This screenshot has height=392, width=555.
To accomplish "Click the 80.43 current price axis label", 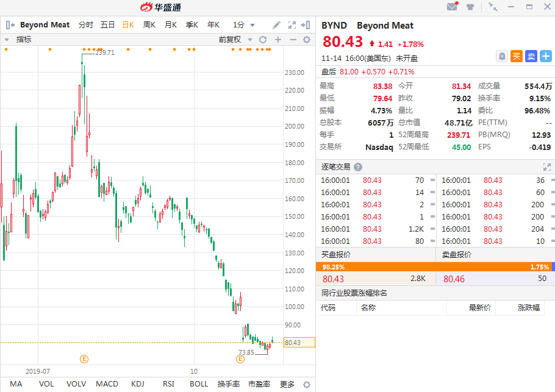I will 299,343.
